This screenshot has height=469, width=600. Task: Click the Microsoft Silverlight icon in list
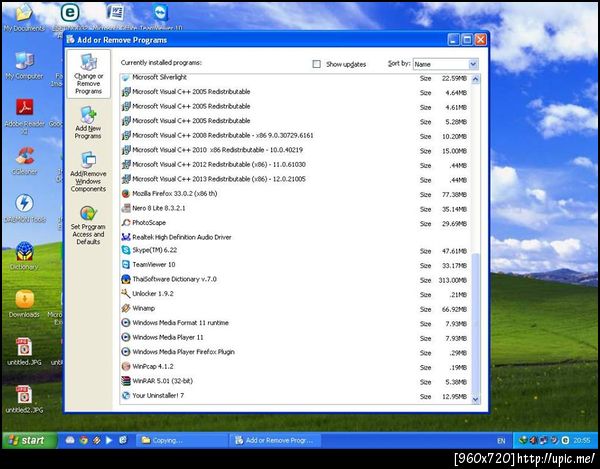[126, 77]
